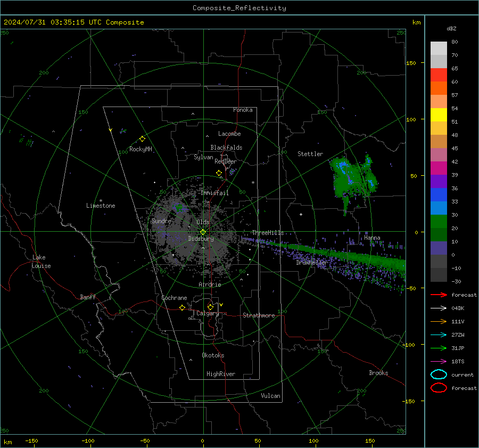Image resolution: width=479 pixels, height=448 pixels.
Task: Click the yellow diamond marker below Cochrane
Action: pyautogui.click(x=182, y=308)
